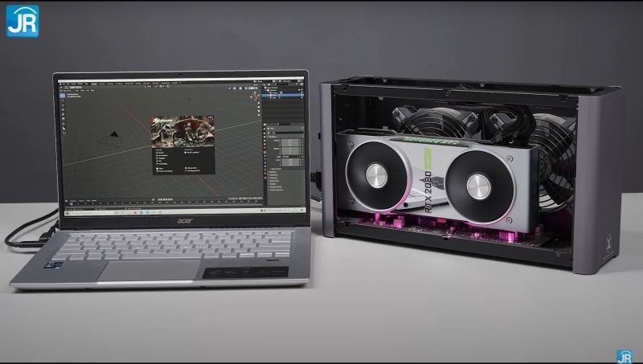Open the Help menu in Blender
The image size is (643, 364).
(86, 84)
